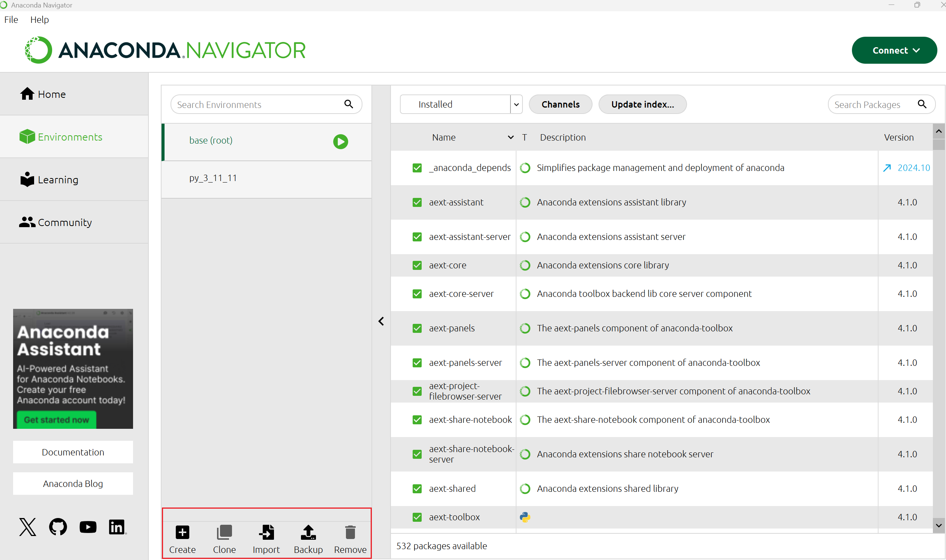Collapse environments panel with left chevron
The image size is (946, 560).
(381, 321)
